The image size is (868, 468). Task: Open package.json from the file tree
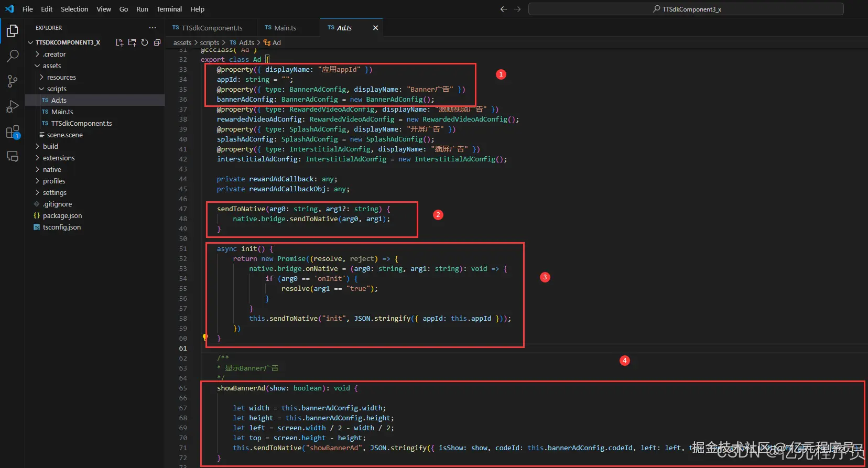(62, 215)
